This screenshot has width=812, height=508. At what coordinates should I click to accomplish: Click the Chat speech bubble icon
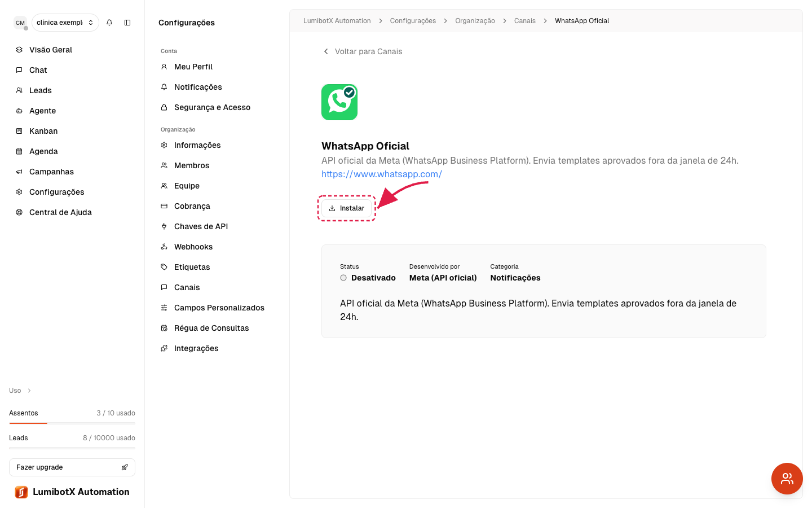pos(19,70)
